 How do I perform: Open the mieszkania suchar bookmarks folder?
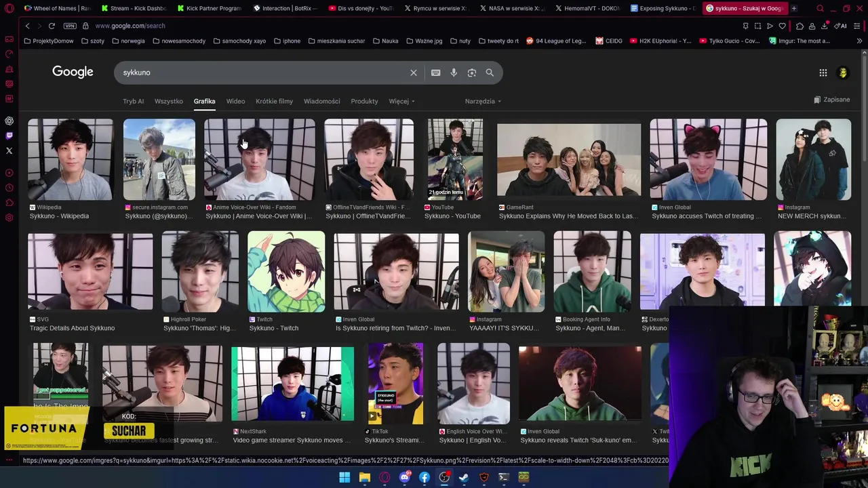[x=336, y=41]
